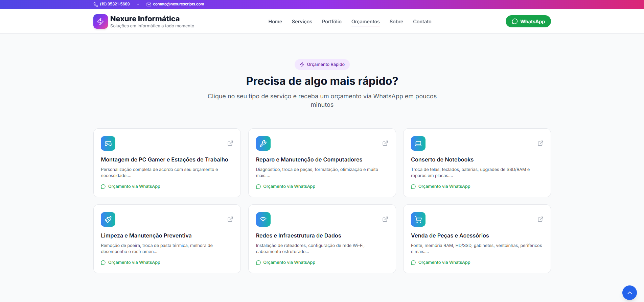
Task: Click description starting Instalação de roteadores
Action: click(310, 249)
